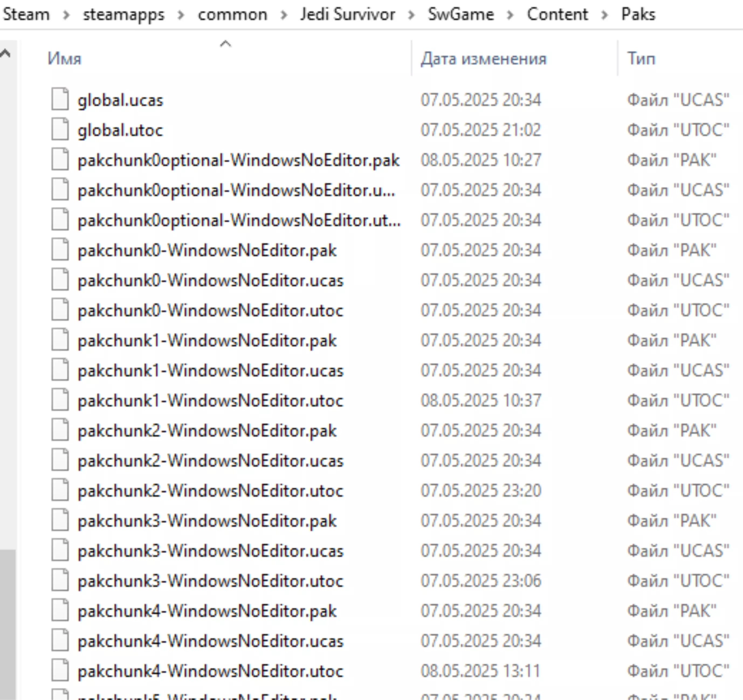This screenshot has height=700, width=743.
Task: Expand the chevron after Content in path
Action: [x=604, y=15]
